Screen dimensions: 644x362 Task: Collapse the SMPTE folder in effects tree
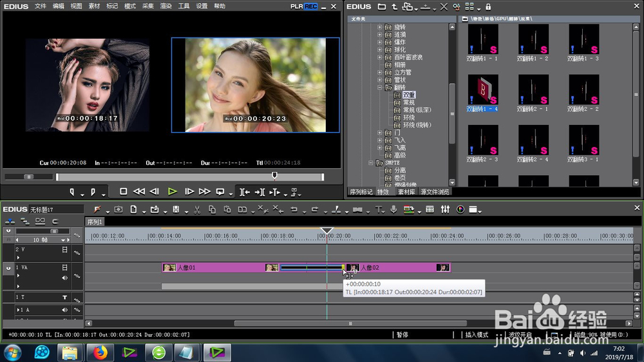click(370, 163)
